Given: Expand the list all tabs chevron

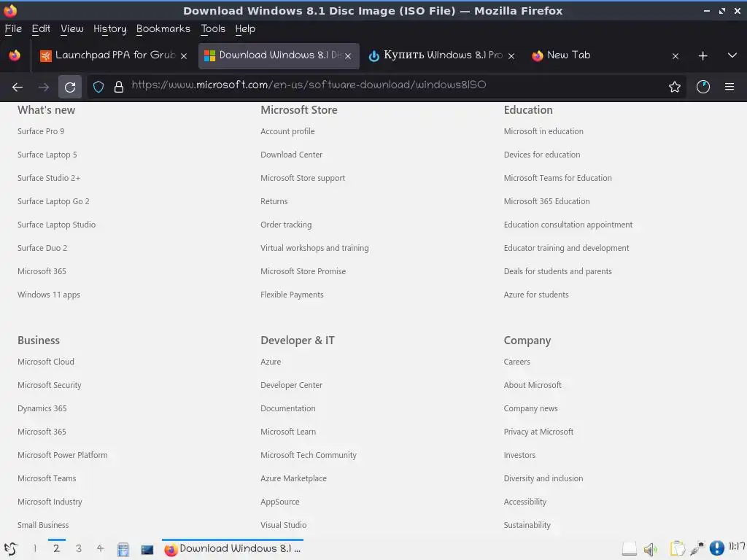Looking at the screenshot, I should coord(732,55).
